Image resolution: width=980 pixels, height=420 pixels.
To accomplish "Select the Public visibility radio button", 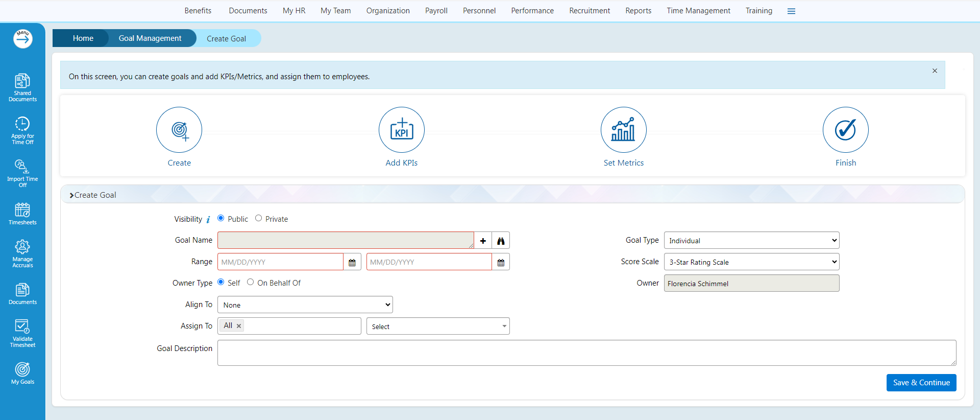I will click(x=221, y=218).
